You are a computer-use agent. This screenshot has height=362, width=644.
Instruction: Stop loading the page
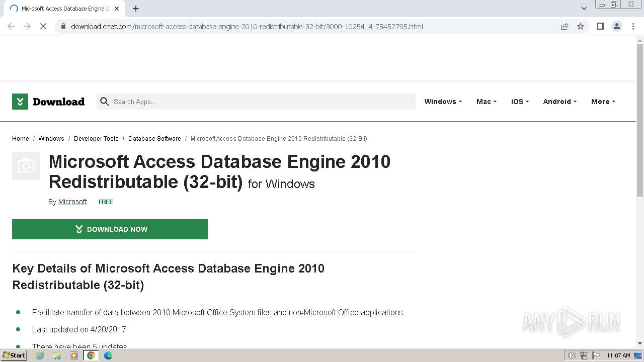coord(43,26)
